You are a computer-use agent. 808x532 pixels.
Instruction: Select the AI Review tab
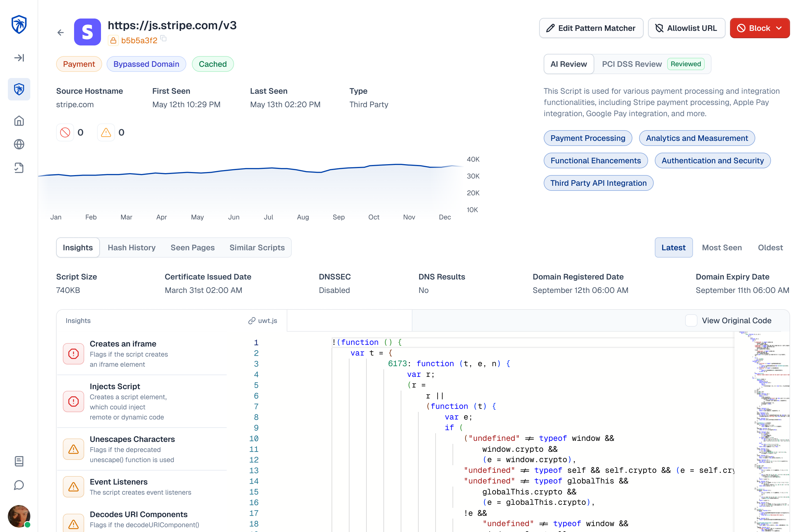pos(569,64)
